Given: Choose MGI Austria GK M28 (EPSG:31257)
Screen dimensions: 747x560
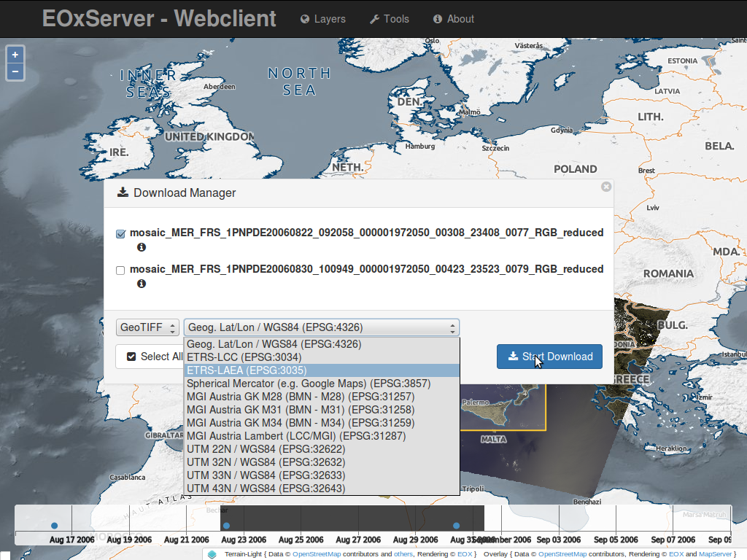Looking at the screenshot, I should click(322, 397).
